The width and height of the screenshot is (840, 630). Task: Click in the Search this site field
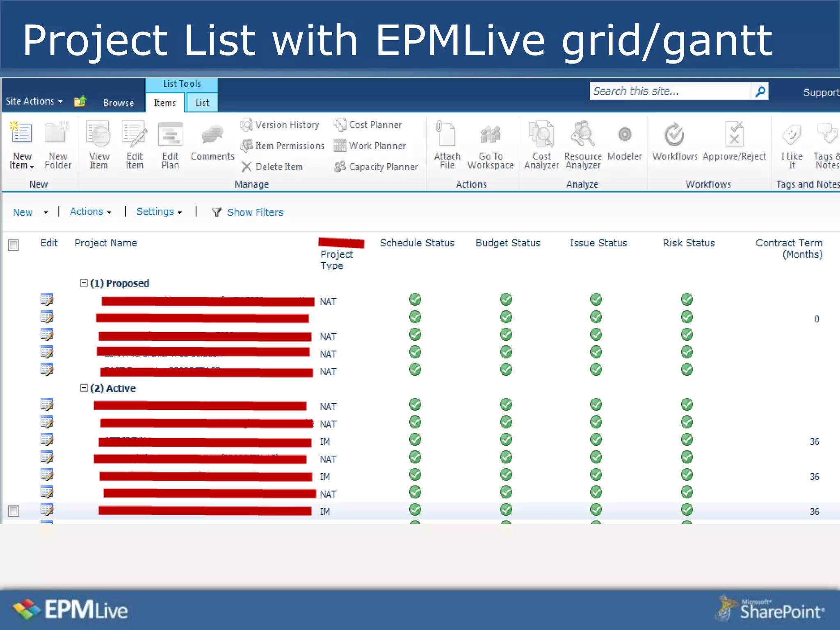(x=671, y=91)
